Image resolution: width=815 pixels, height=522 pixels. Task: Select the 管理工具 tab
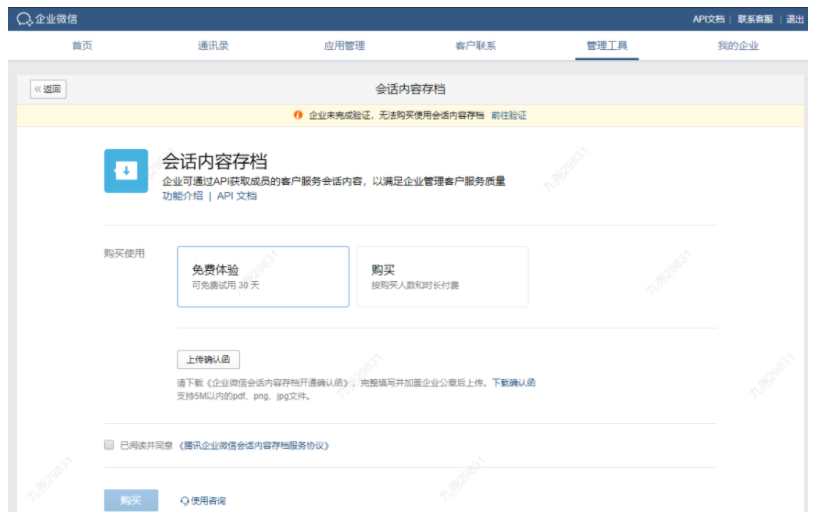(607, 46)
